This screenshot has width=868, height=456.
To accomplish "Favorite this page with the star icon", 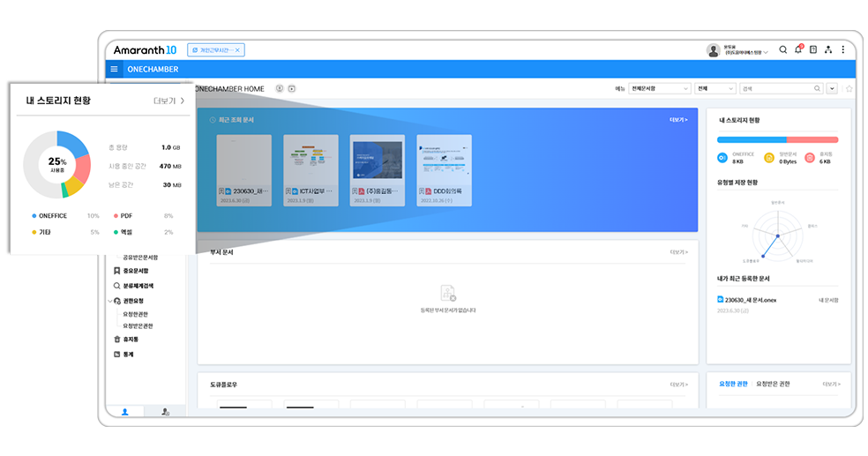I will click(x=849, y=89).
